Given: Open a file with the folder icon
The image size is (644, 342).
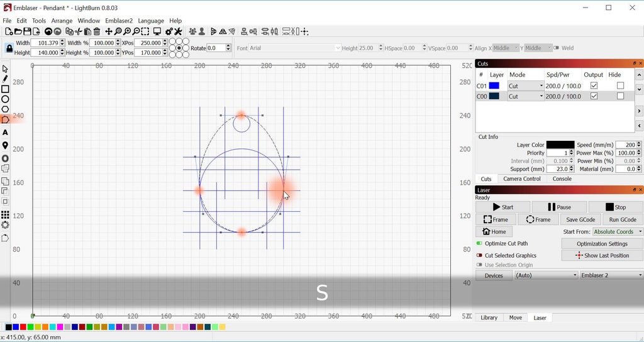Looking at the screenshot, I should (18, 31).
